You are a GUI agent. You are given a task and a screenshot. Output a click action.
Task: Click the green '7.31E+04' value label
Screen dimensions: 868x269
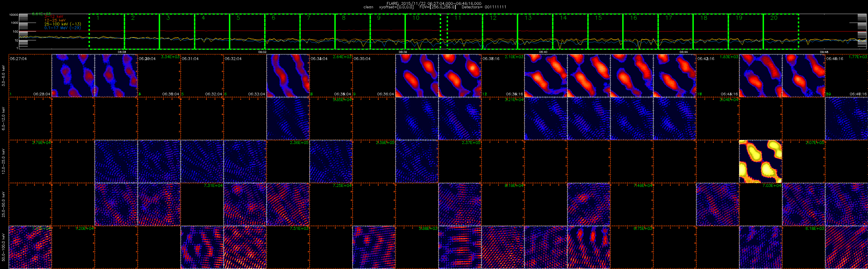click(x=213, y=185)
